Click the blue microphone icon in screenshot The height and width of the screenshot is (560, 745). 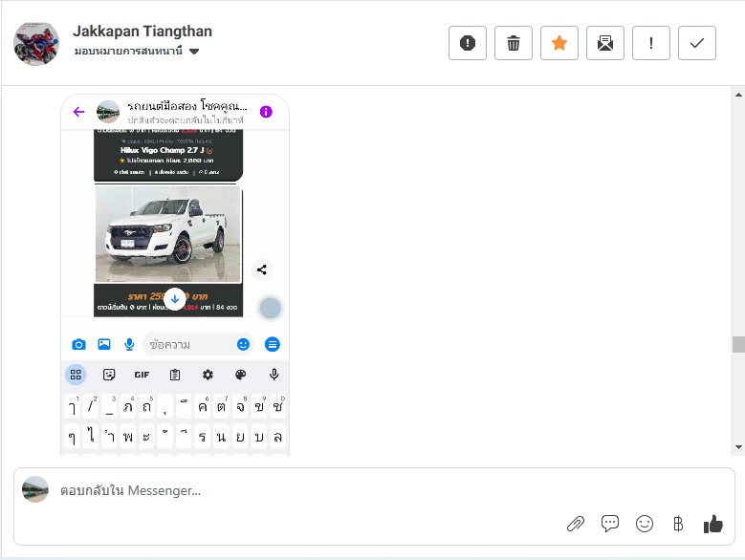click(129, 345)
